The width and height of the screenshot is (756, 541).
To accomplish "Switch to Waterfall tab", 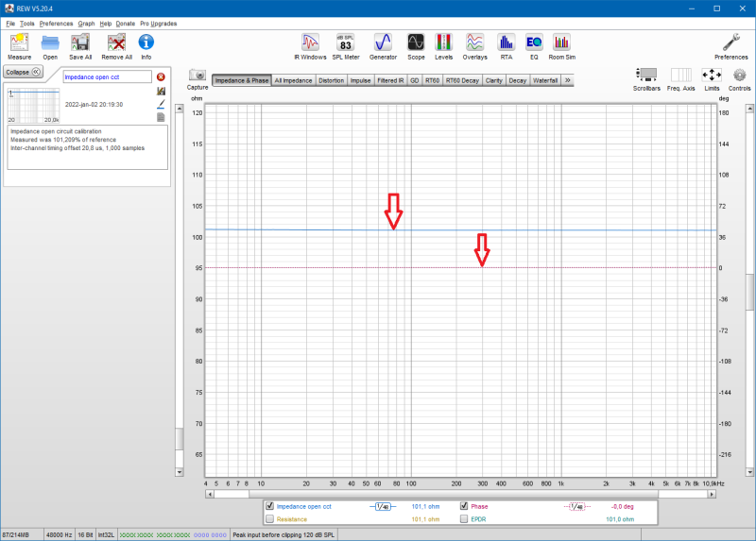I will pos(545,80).
